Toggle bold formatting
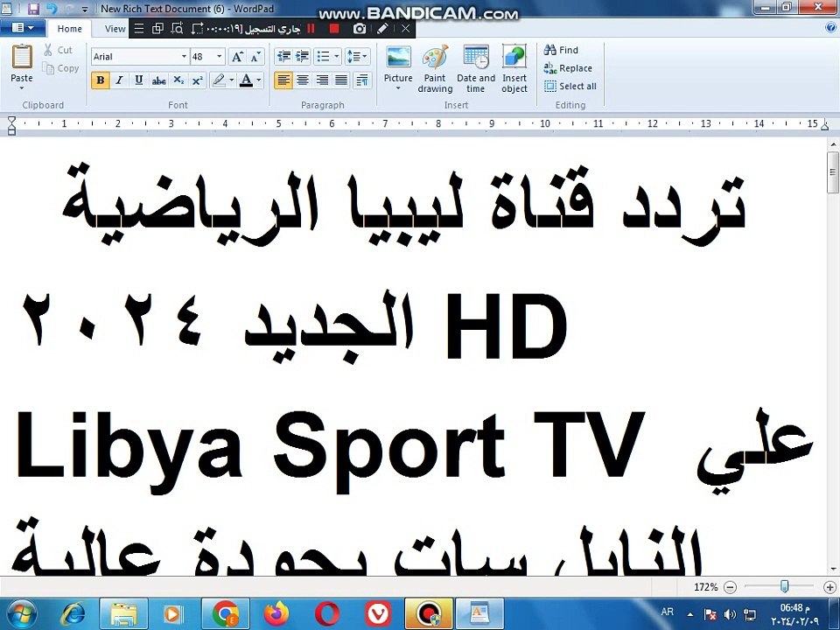 (x=100, y=80)
